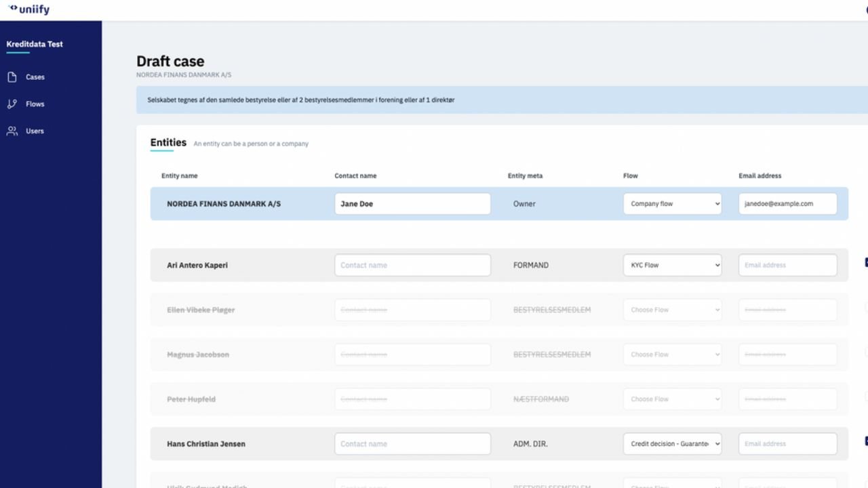Open the Kreditdata Test workspace link
The height and width of the screenshot is (488, 868).
click(34, 43)
